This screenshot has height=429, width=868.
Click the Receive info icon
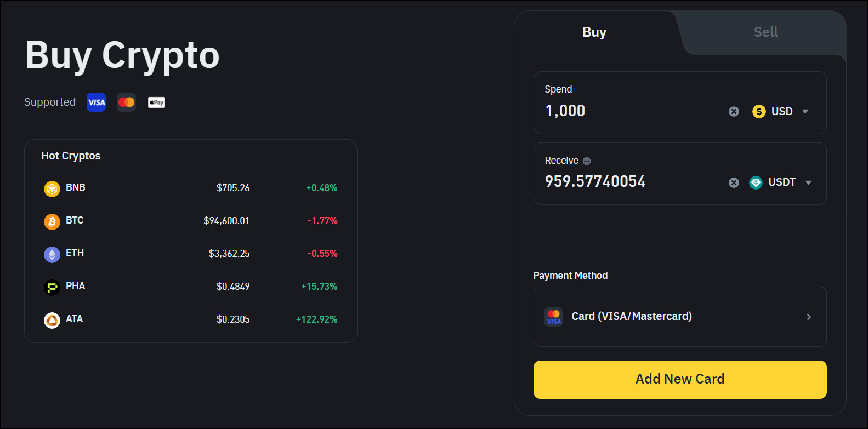click(x=587, y=161)
